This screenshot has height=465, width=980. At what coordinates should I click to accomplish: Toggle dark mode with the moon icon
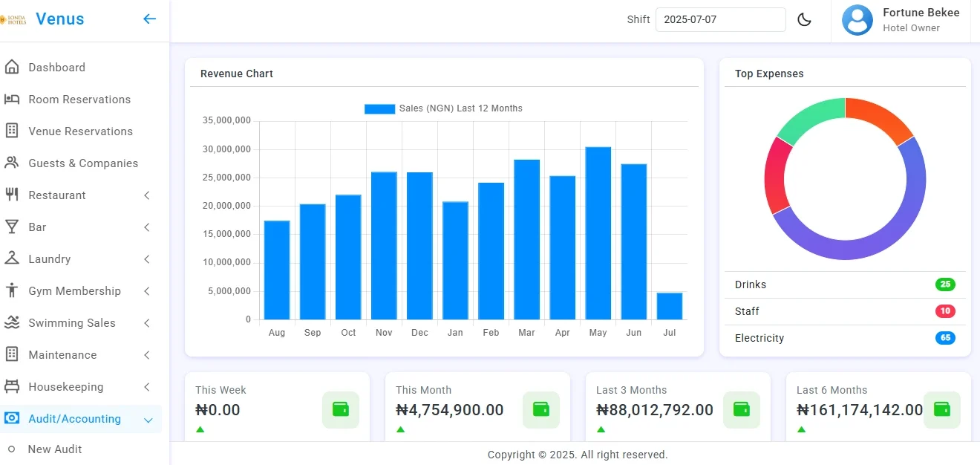805,19
